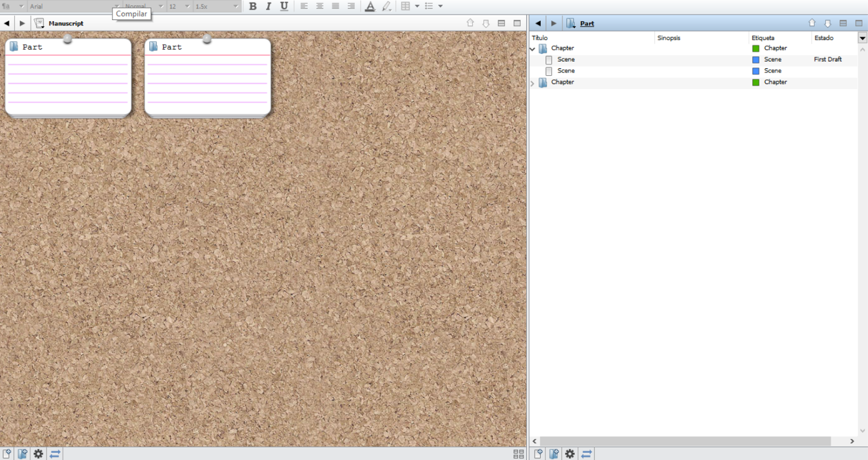The width and height of the screenshot is (868, 460).
Task: Navigate back in the left Manuscript editor
Action: [x=7, y=23]
